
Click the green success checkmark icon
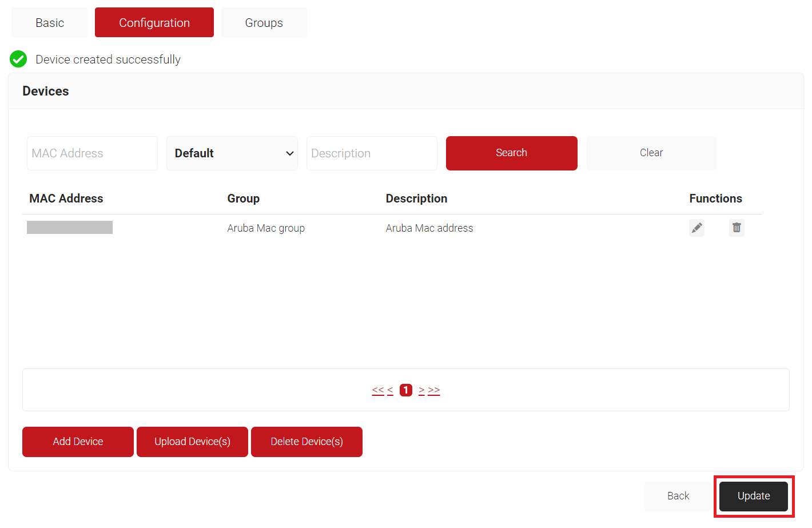[x=18, y=59]
